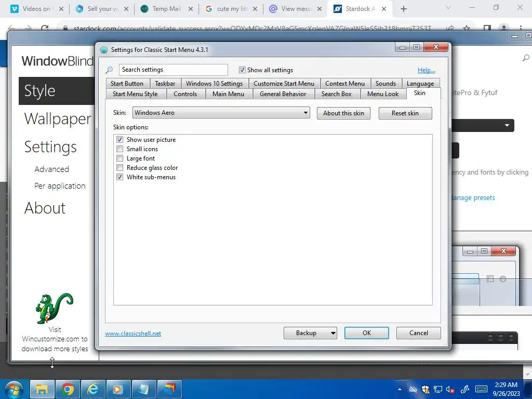The height and width of the screenshot is (399, 532).
Task: Click About this skin button
Action: (x=343, y=113)
